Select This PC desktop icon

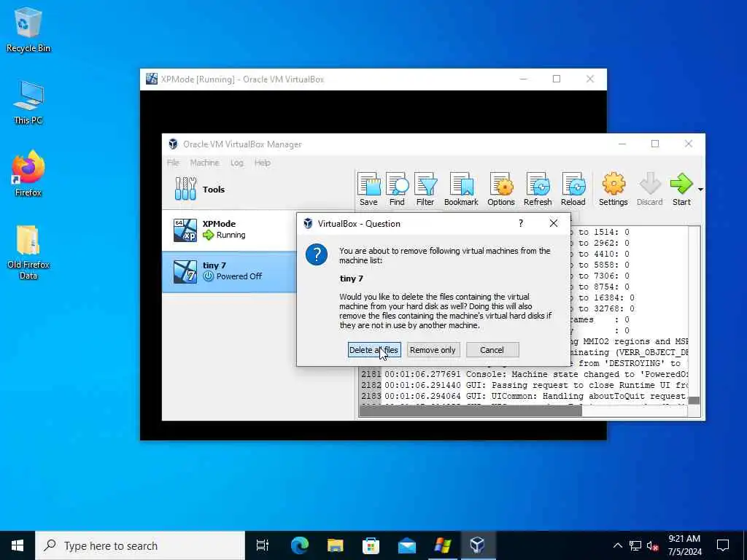(28, 102)
